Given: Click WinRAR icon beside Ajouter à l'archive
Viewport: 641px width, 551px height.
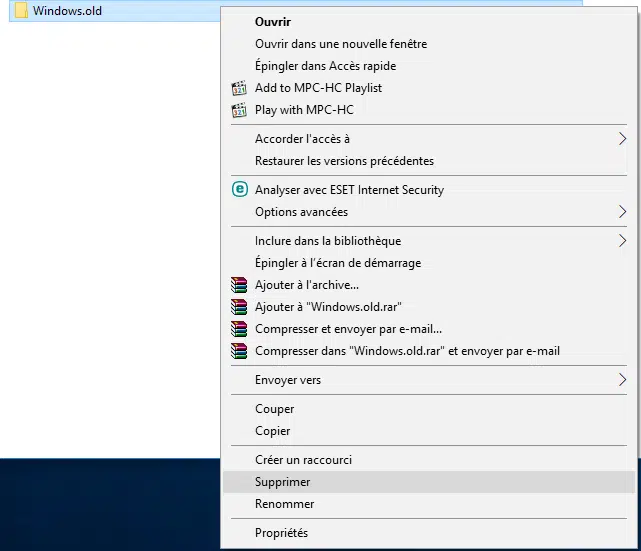Looking at the screenshot, I should pos(239,285).
